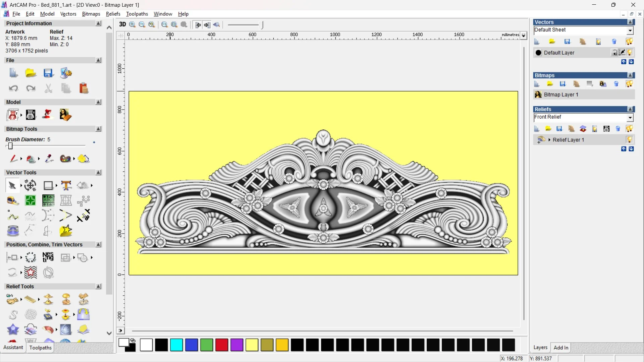
Task: Click the Nesting vectors tool
Action: pos(48,257)
